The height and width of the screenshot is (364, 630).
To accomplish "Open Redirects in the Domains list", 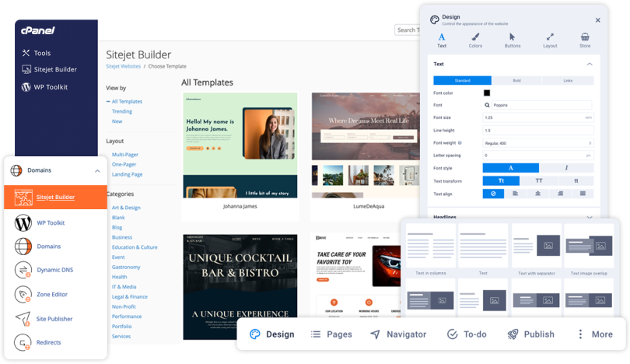I will click(x=48, y=342).
